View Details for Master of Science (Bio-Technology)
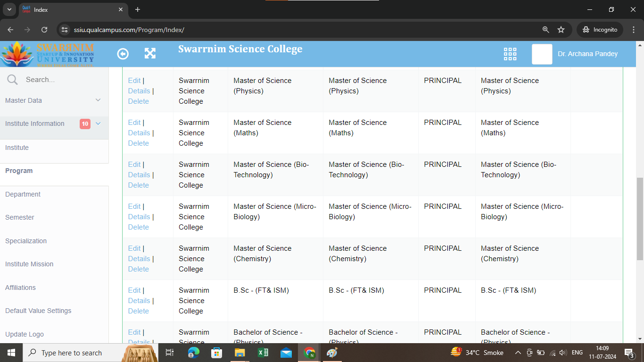The image size is (644, 362). pyautogui.click(x=139, y=175)
